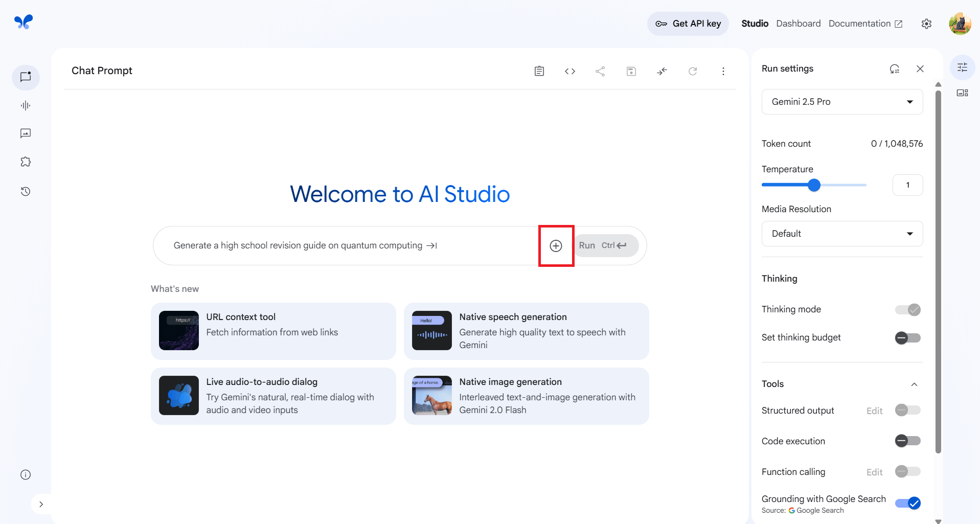The width and height of the screenshot is (980, 524).
Task: Open the settings gear icon
Action: pos(926,24)
